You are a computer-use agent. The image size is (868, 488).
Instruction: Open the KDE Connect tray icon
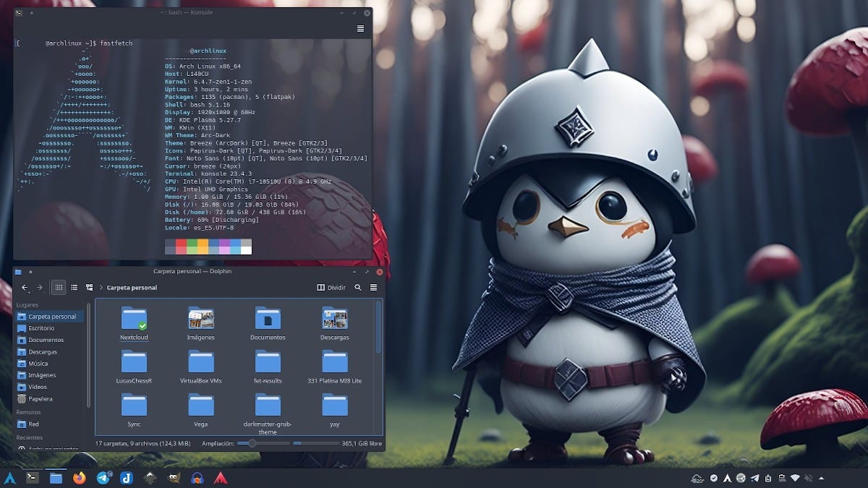741,478
